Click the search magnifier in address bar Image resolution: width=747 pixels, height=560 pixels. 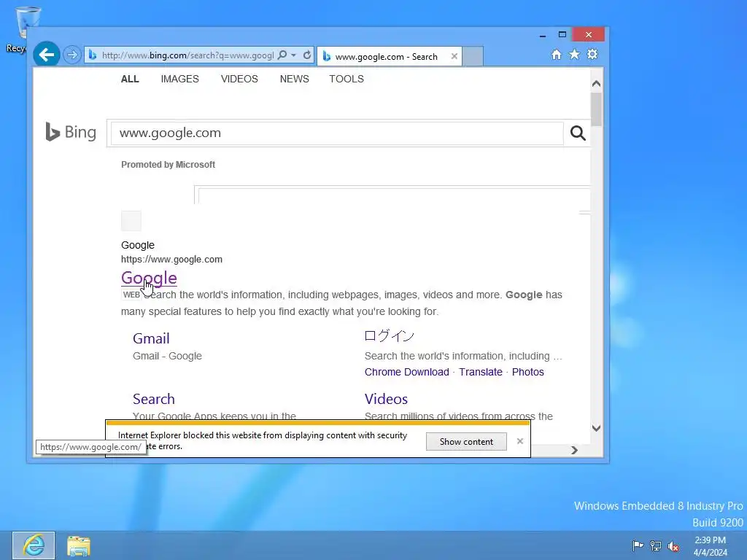[x=282, y=55]
